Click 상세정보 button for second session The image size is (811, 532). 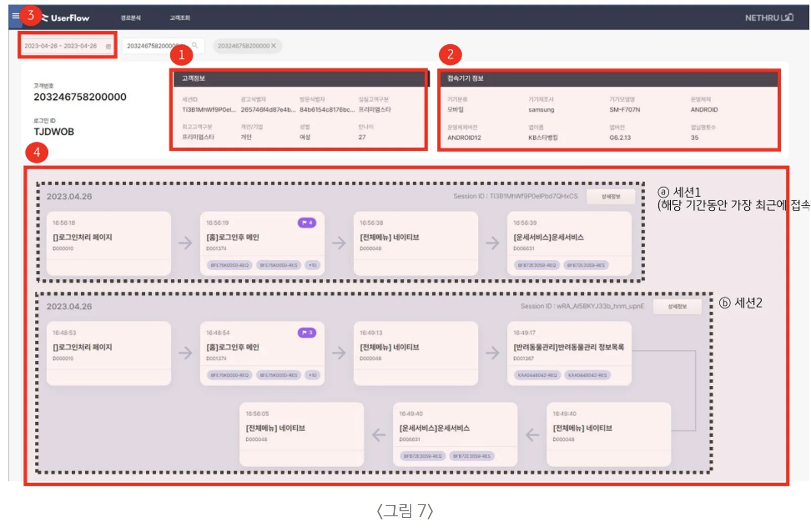tap(677, 307)
